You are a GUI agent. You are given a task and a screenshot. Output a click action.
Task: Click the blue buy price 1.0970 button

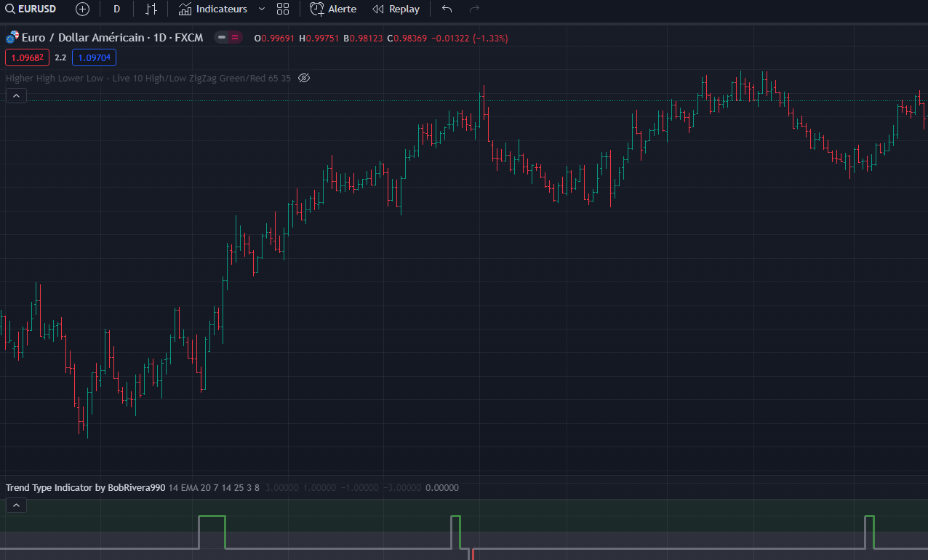pyautogui.click(x=95, y=57)
